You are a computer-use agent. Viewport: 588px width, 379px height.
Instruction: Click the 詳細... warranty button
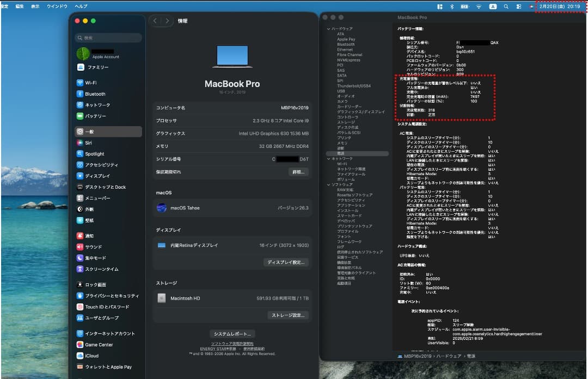298,172
